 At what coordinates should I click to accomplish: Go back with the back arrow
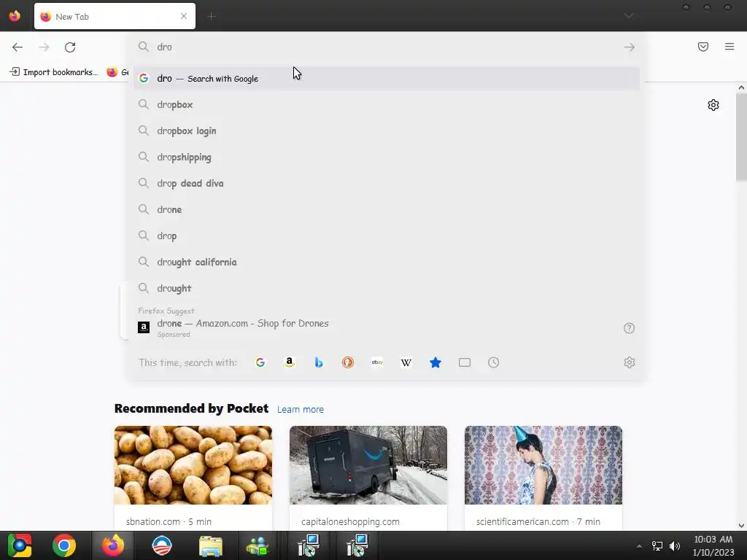tap(18, 47)
